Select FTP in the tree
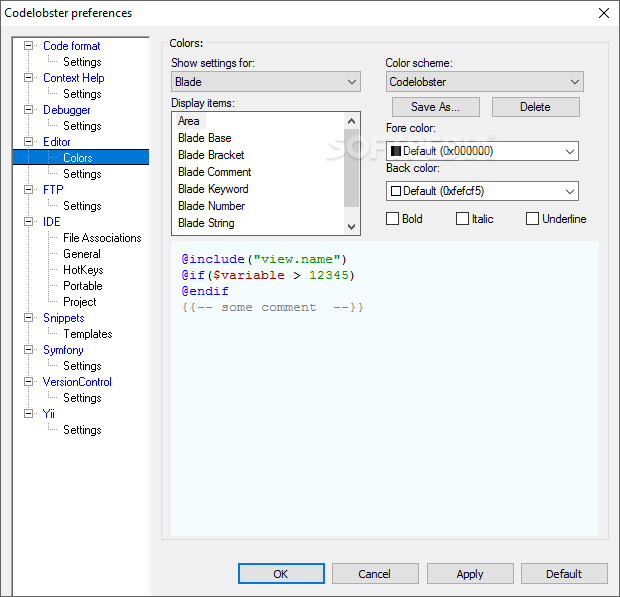This screenshot has height=597, width=620. point(53,190)
